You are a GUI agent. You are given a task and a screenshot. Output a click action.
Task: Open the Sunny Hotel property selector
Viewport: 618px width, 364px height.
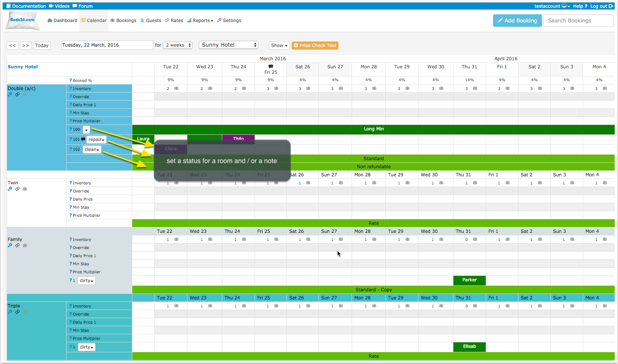pyautogui.click(x=229, y=45)
